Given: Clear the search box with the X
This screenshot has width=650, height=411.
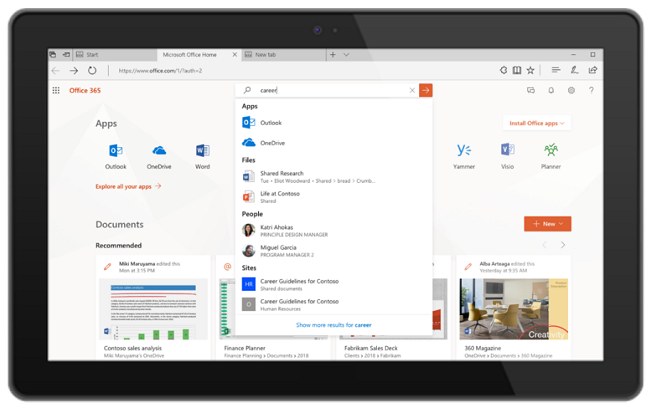Looking at the screenshot, I should [412, 90].
